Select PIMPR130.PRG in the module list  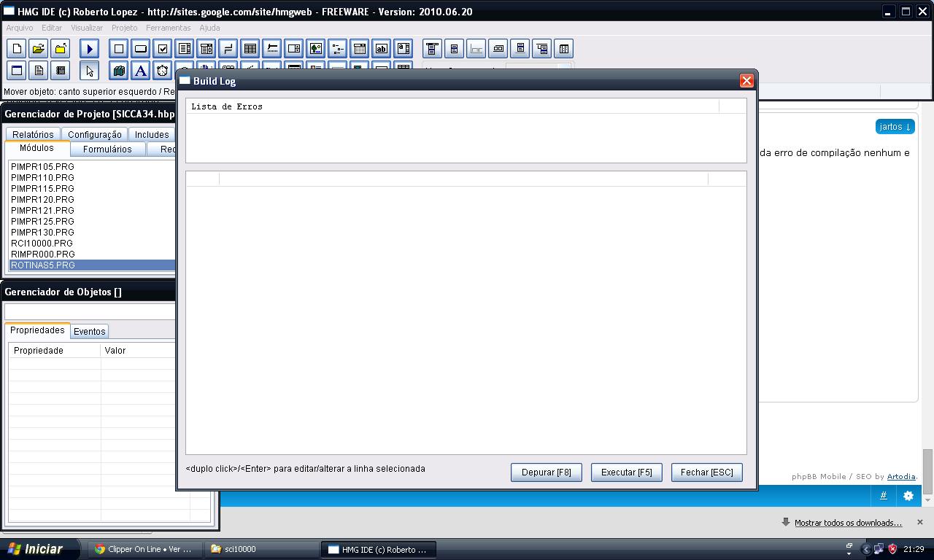pos(93,232)
